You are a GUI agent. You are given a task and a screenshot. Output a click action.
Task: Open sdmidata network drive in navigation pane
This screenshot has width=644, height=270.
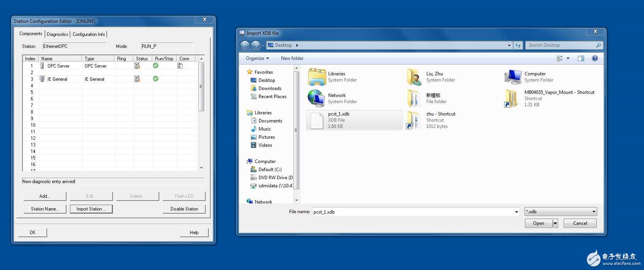(272, 186)
